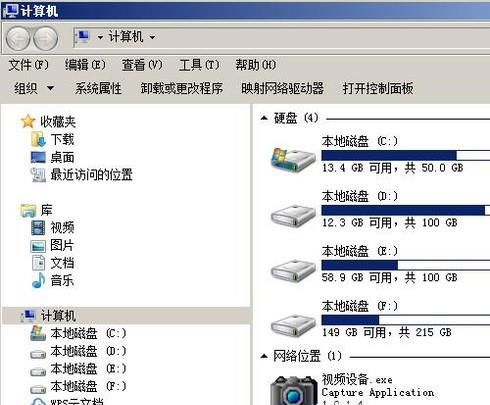Select 本地磁盘 (C:) in sidebar tree
Image resolution: width=490 pixels, height=405 pixels.
(88, 333)
